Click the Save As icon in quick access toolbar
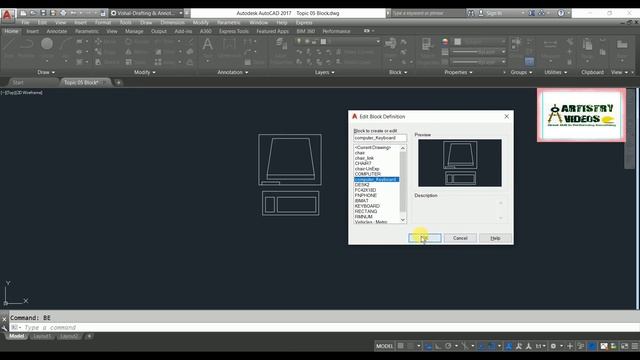640x360 pixels. coord(53,13)
